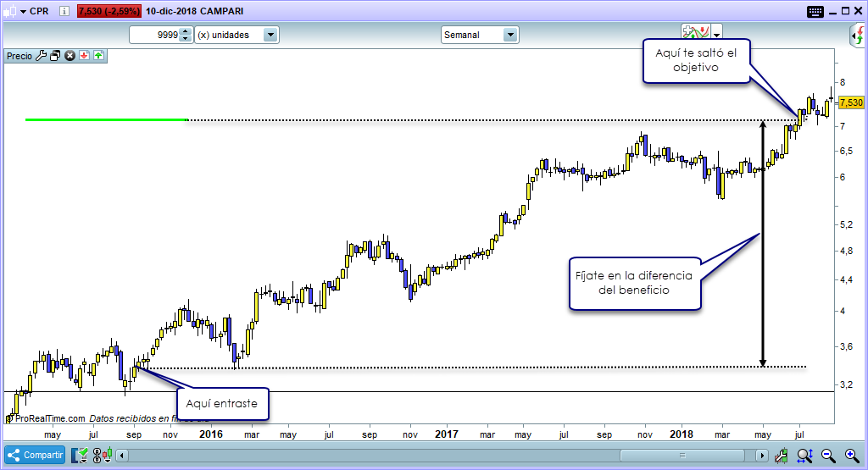
Task: Click the 9999 units input field
Action: pyautogui.click(x=155, y=35)
